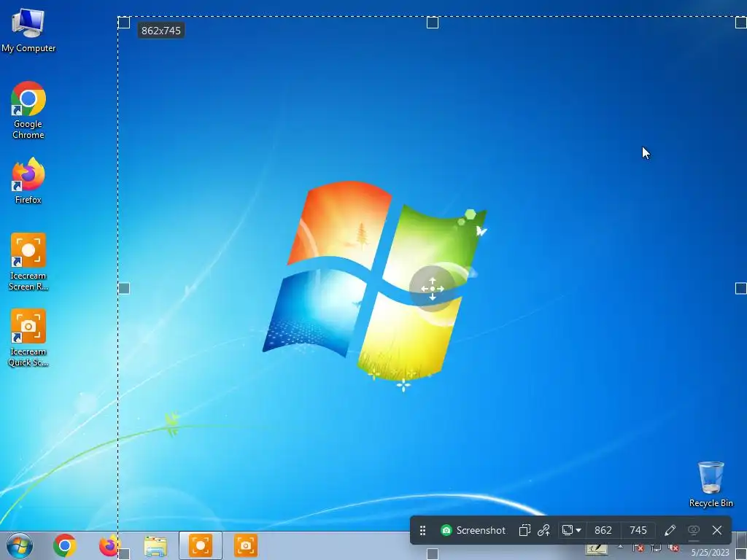Viewport: 747px width, 560px height.
Task: Open Icecream Quick Screenshot taskbar button
Action: 246,545
